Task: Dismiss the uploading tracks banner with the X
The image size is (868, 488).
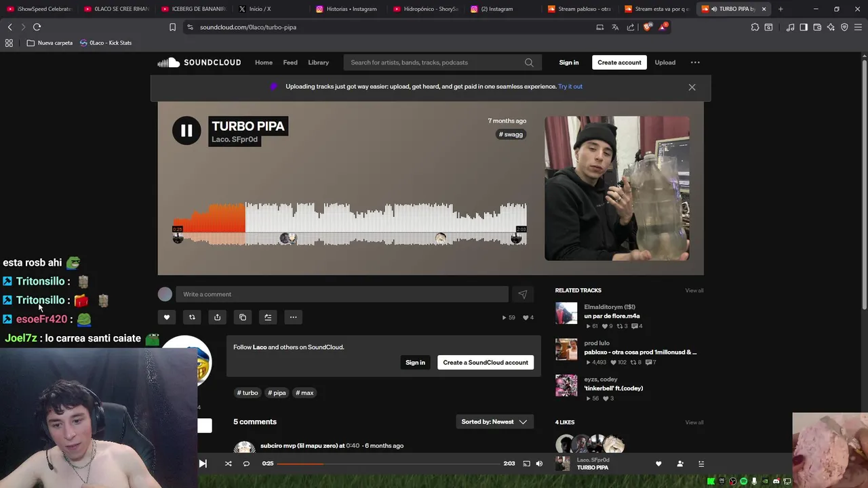Action: (x=692, y=87)
